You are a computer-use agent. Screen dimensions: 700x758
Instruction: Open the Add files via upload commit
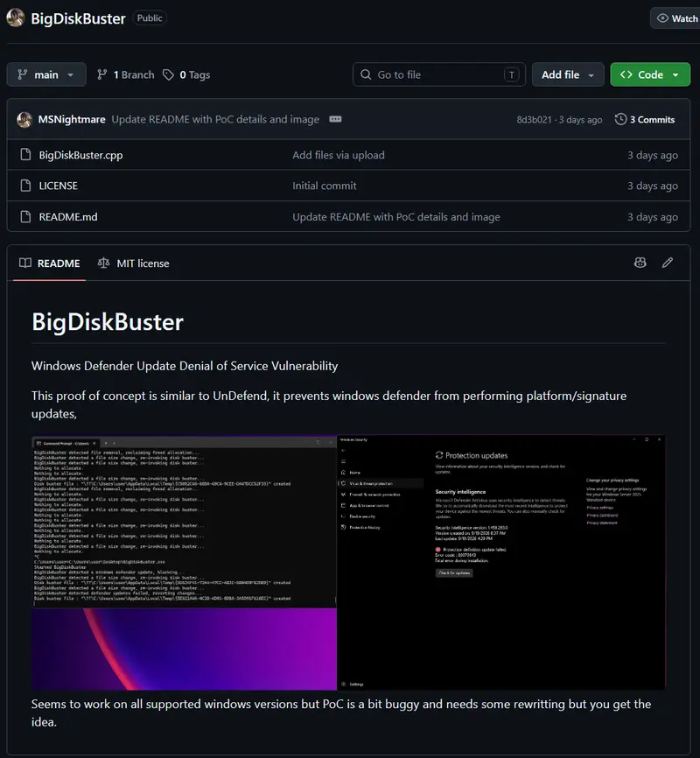[339, 155]
